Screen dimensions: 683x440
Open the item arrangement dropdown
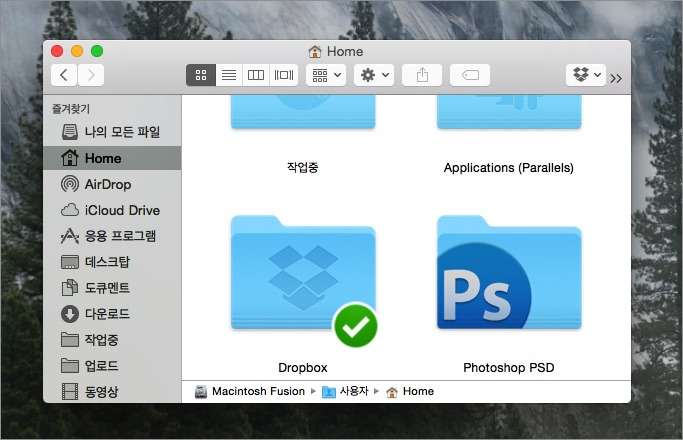click(x=326, y=75)
